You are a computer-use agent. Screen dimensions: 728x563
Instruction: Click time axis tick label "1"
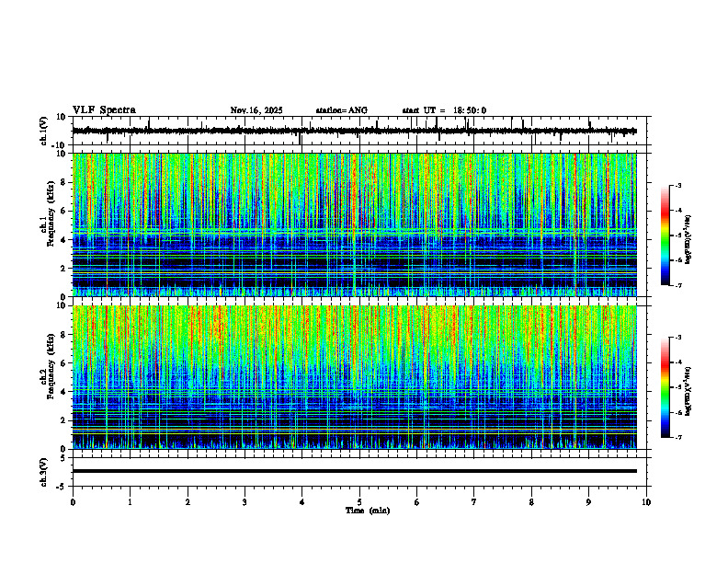(130, 502)
